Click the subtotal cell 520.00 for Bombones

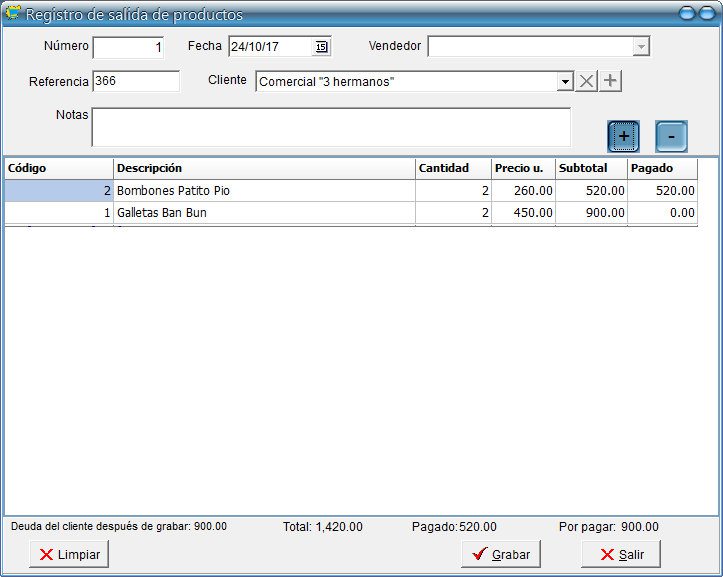pyautogui.click(x=592, y=190)
